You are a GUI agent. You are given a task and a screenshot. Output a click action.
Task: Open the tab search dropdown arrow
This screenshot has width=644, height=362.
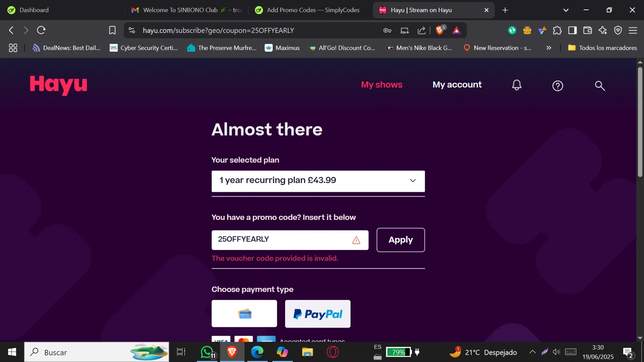[x=566, y=10]
